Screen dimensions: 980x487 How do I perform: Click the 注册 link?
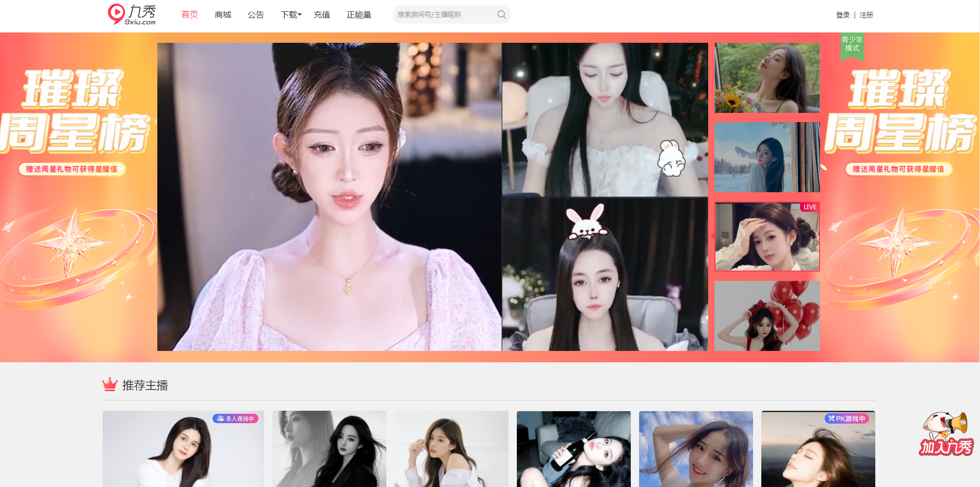pos(867,15)
